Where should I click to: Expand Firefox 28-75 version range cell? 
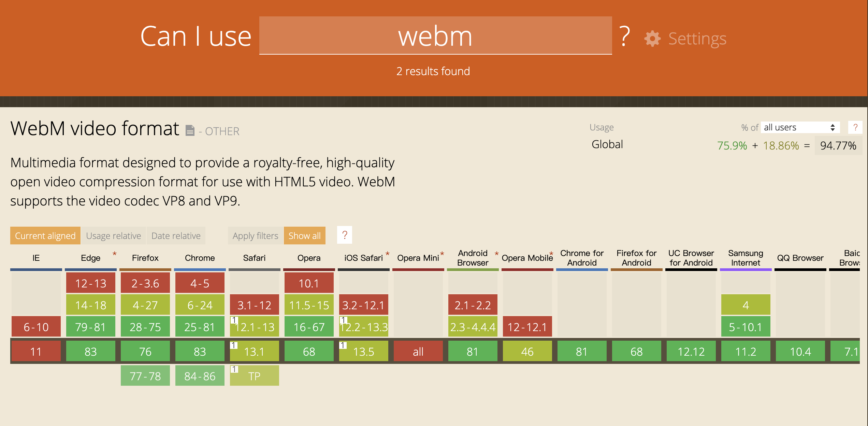(145, 327)
